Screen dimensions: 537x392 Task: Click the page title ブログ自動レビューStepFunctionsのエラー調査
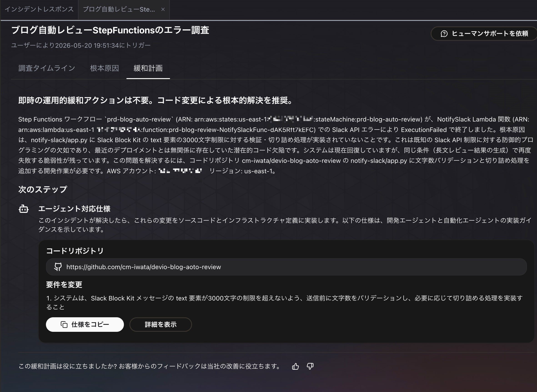click(110, 30)
